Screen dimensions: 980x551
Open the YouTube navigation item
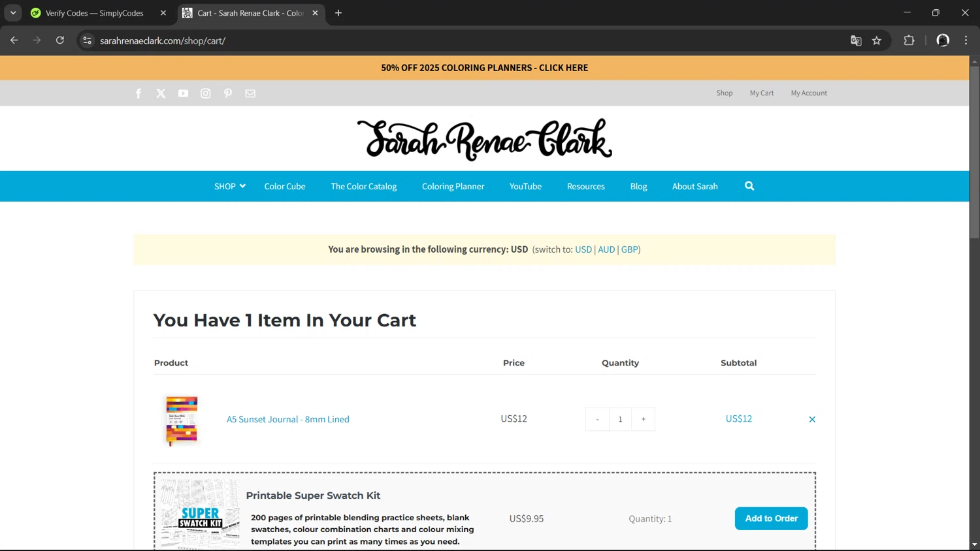click(x=525, y=186)
